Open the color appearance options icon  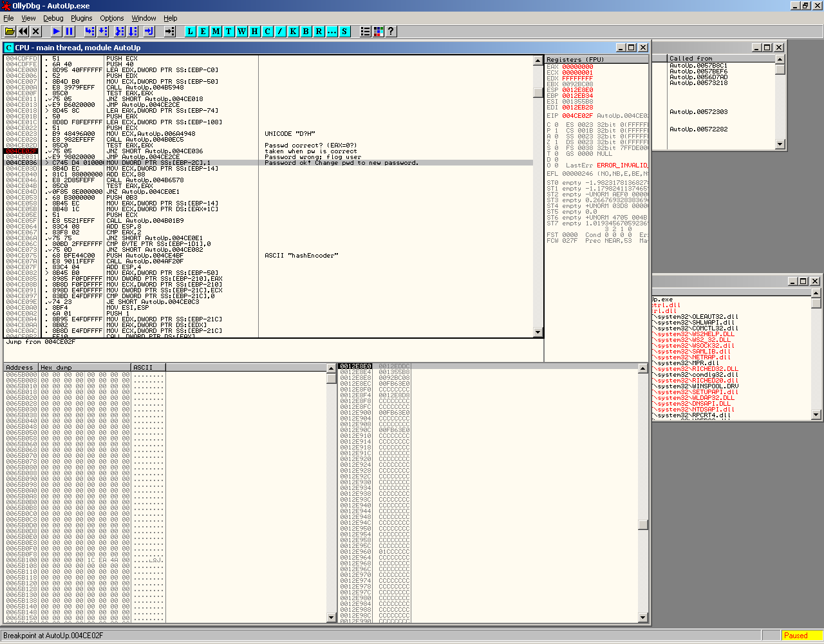tap(379, 32)
